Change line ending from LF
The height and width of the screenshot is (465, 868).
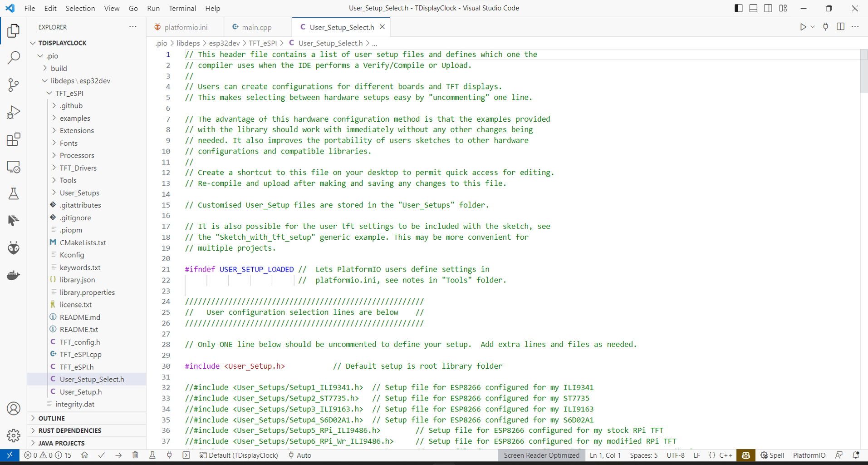pyautogui.click(x=697, y=455)
